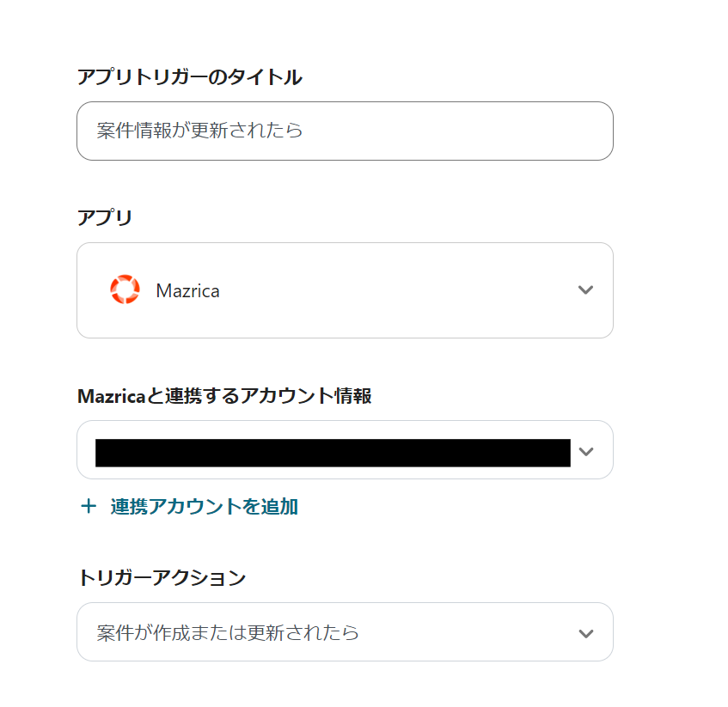Click 連携アカウントを追加 link
The height and width of the screenshot is (707, 728).
pos(204,506)
